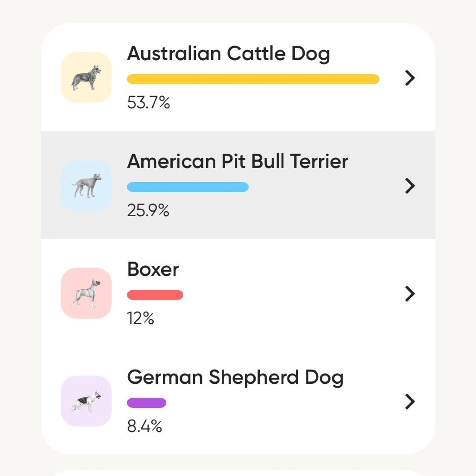The width and height of the screenshot is (476, 476).
Task: Tap the American Pit Bull Terrier icon
Action: tap(86, 185)
